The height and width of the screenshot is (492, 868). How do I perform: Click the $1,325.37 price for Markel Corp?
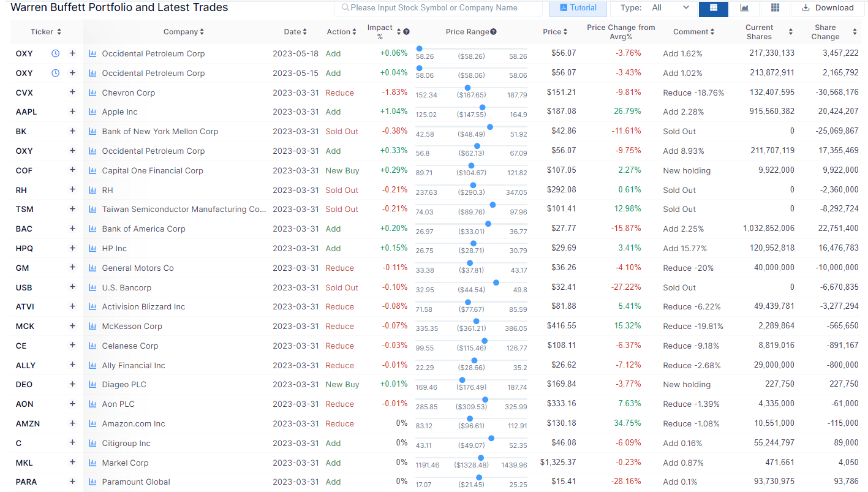point(558,462)
